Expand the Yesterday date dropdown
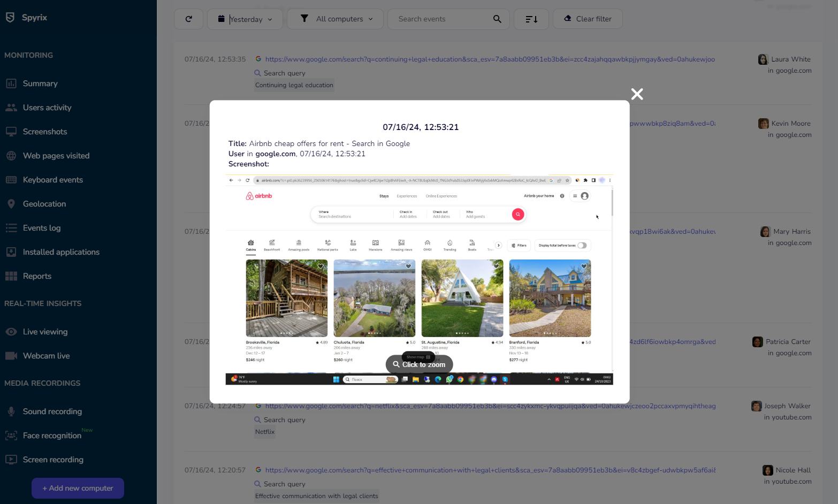The width and height of the screenshot is (838, 504). (245, 19)
